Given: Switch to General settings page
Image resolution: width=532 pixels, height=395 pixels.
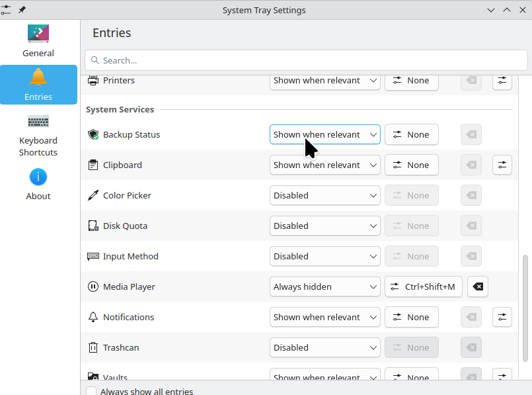Looking at the screenshot, I should click(x=38, y=41).
